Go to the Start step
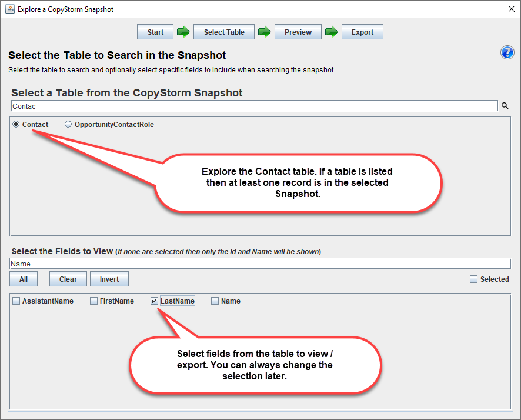521x420 pixels. click(x=155, y=32)
